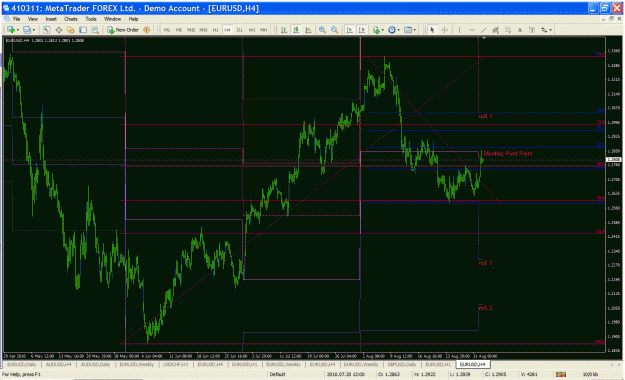Screen dimensions: 625x380
Task: Click the Zoom Out magnifier icon
Action: pyautogui.click(x=334, y=30)
